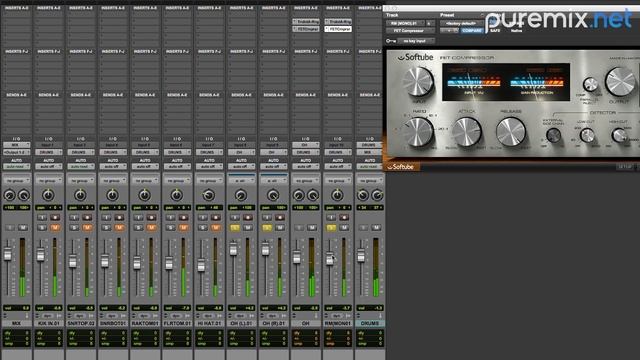The image size is (640, 360).
Task: Solo the OH (L).01 track
Action: [x=235, y=227]
